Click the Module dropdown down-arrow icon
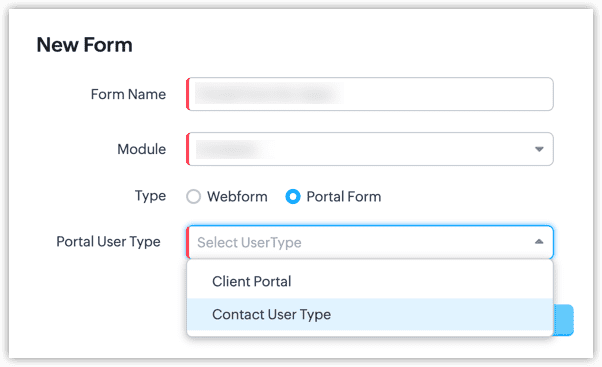The height and width of the screenshot is (367, 602). [539, 149]
